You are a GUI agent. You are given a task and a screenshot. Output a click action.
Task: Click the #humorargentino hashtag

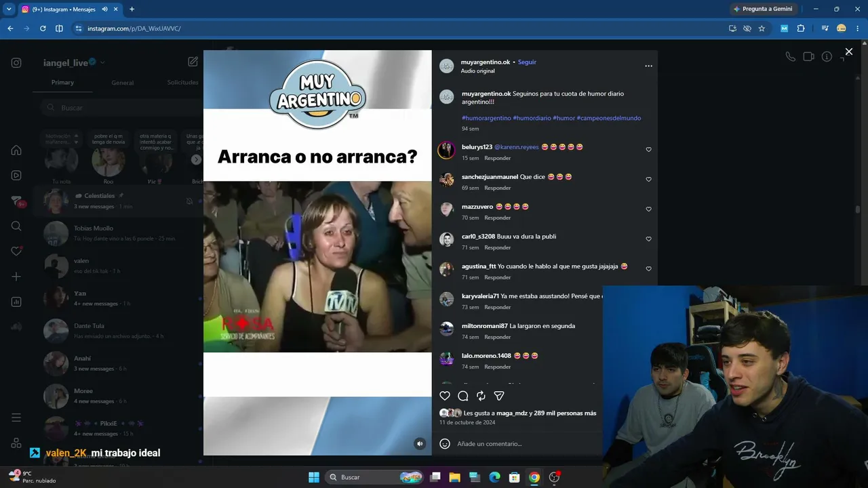[486, 118]
